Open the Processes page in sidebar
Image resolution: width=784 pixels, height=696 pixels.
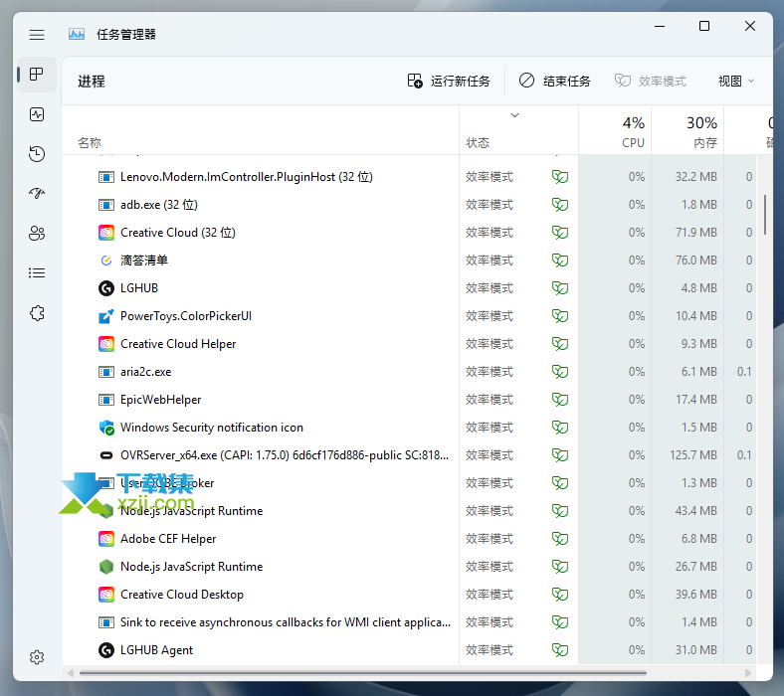click(37, 75)
